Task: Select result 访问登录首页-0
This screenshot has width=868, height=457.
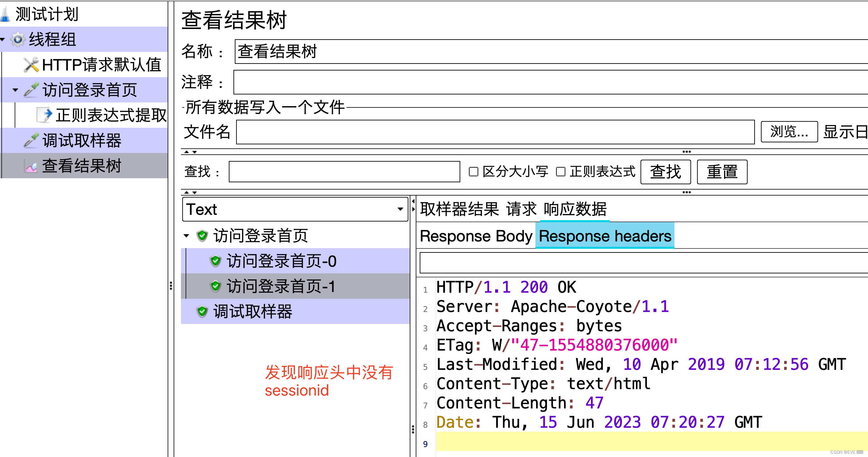Action: [x=281, y=261]
